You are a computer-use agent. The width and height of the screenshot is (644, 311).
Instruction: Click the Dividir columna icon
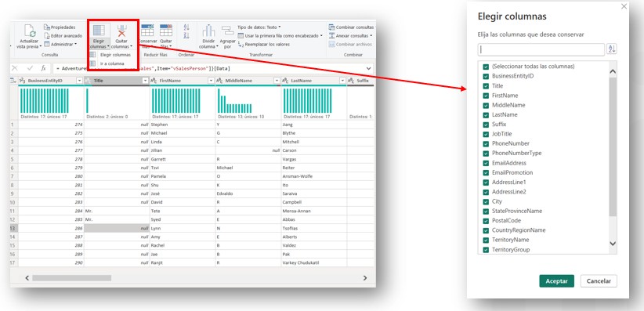pos(208,31)
